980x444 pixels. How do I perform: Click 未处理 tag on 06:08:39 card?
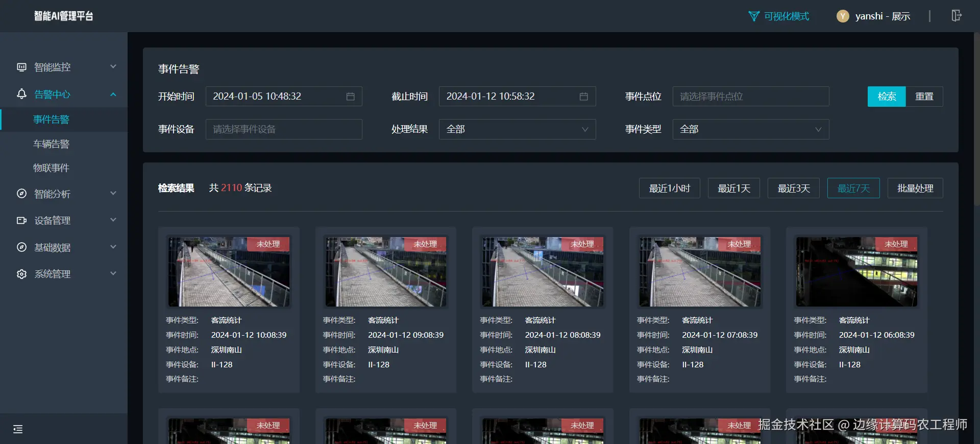(x=896, y=244)
